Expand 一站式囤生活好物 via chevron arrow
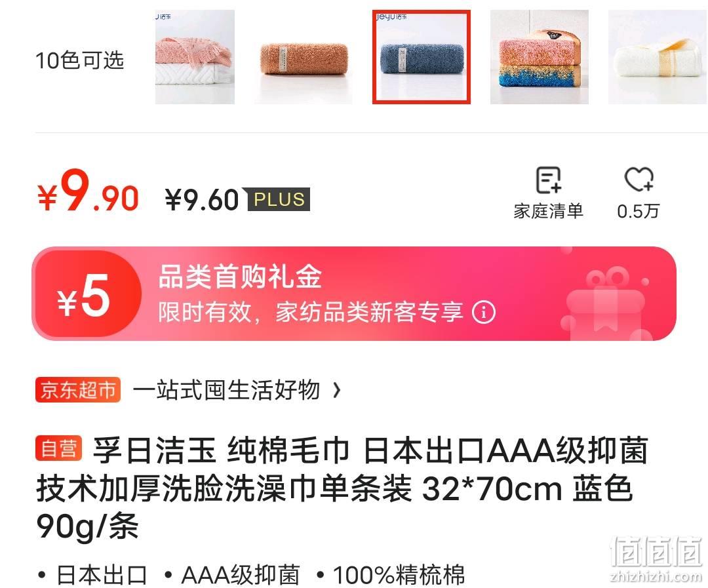Screen dimensions: 708x588 coord(336,390)
